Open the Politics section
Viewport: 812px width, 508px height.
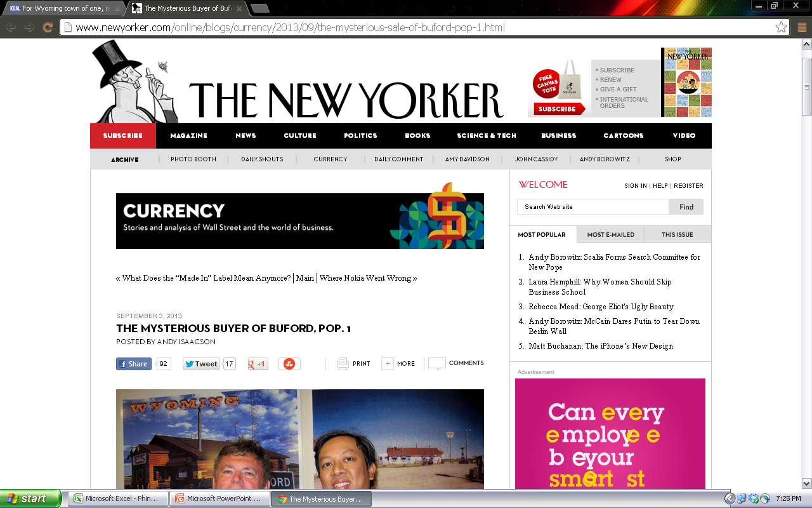tap(361, 136)
